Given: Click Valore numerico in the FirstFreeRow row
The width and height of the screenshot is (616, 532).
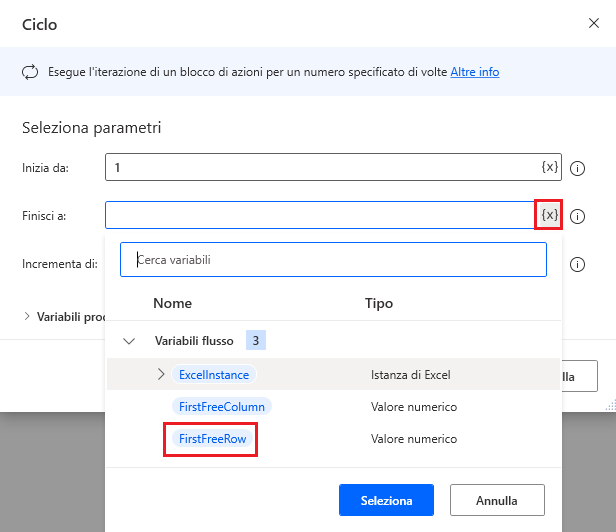Looking at the screenshot, I should point(414,439).
